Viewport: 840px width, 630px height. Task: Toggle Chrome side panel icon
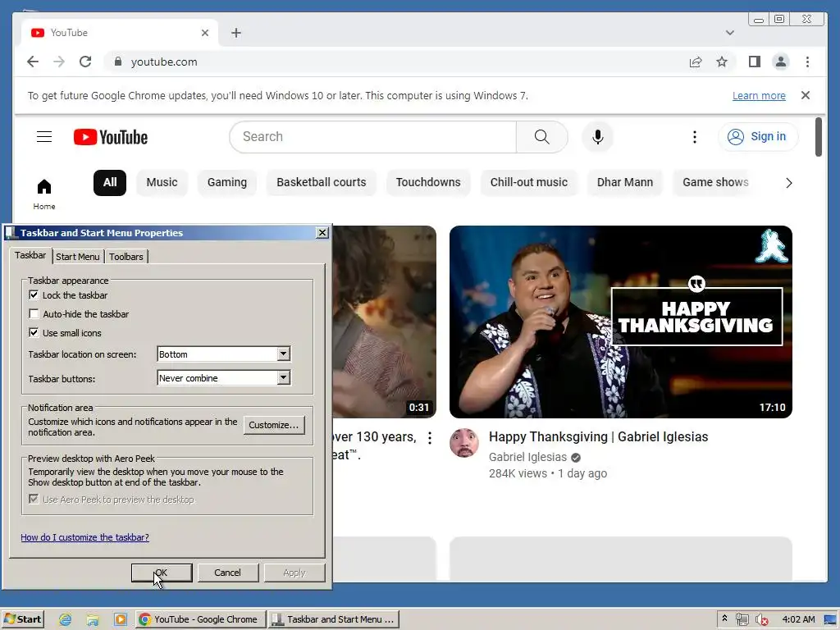(x=755, y=62)
